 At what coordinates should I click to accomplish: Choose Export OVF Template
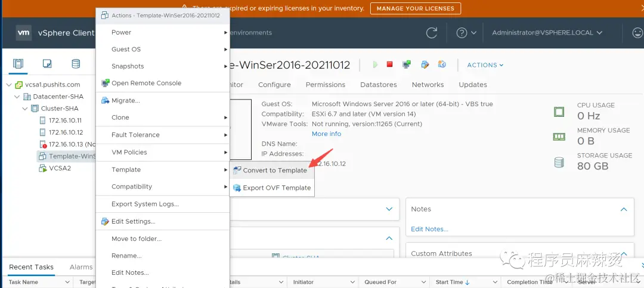click(x=272, y=188)
